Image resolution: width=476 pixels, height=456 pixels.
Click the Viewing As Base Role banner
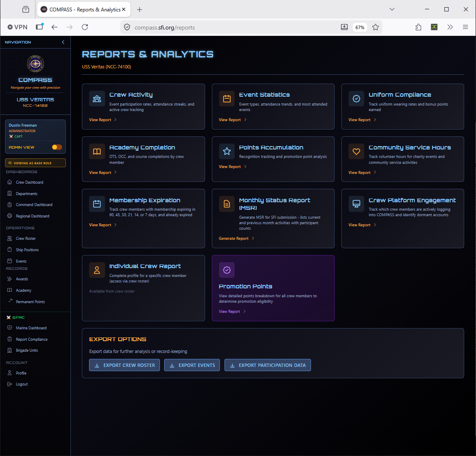[35, 163]
